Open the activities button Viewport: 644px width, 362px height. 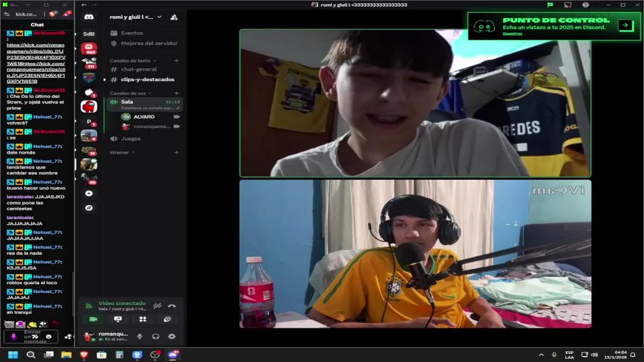(143, 319)
